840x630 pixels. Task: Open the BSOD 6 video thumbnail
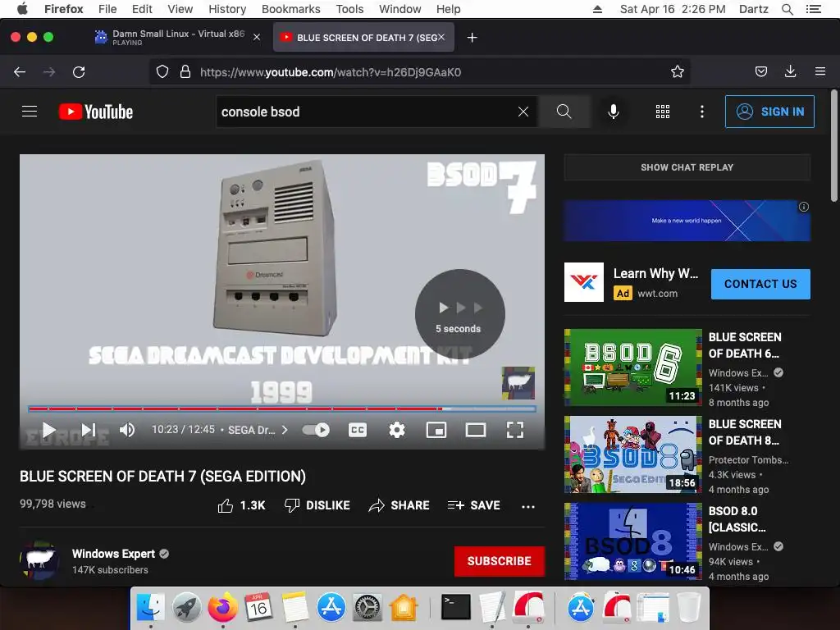(632, 367)
